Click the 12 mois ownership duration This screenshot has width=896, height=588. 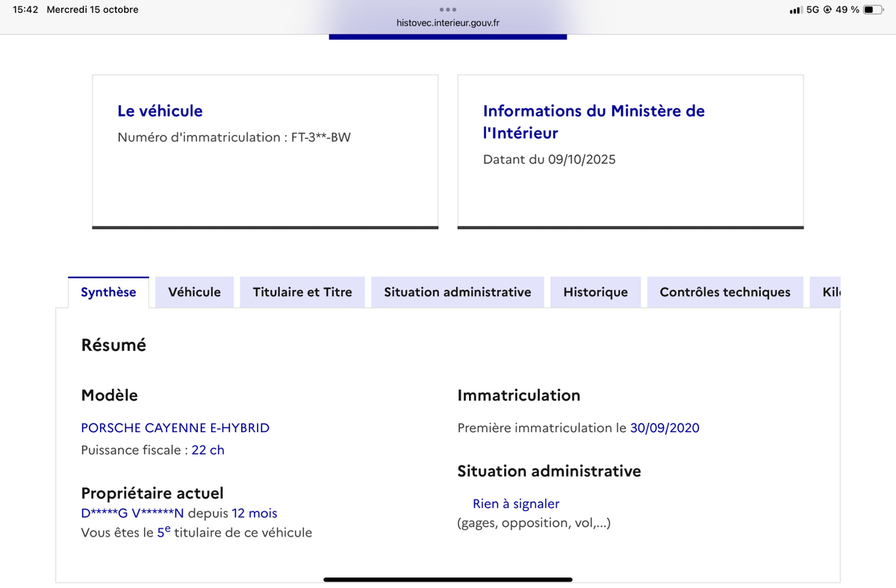(x=254, y=513)
